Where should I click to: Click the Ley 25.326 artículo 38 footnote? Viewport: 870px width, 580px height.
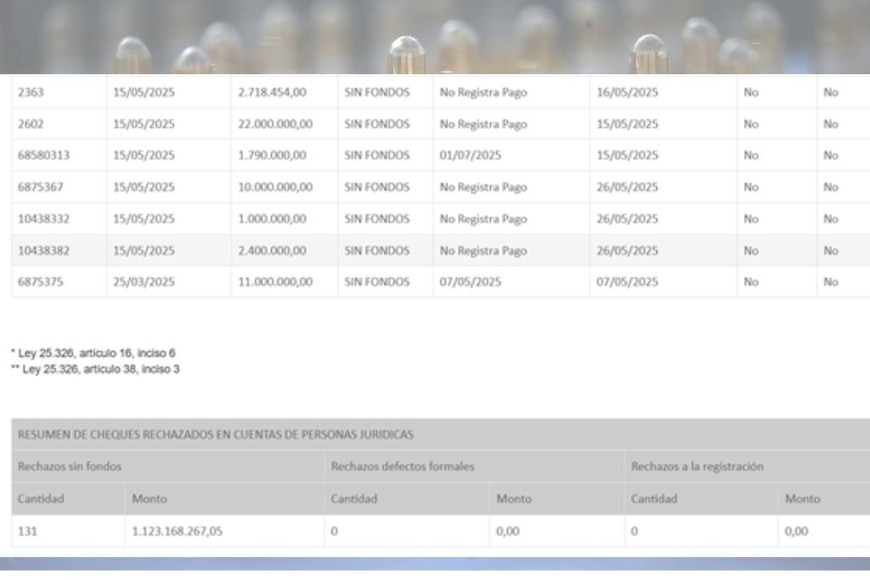[95, 369]
